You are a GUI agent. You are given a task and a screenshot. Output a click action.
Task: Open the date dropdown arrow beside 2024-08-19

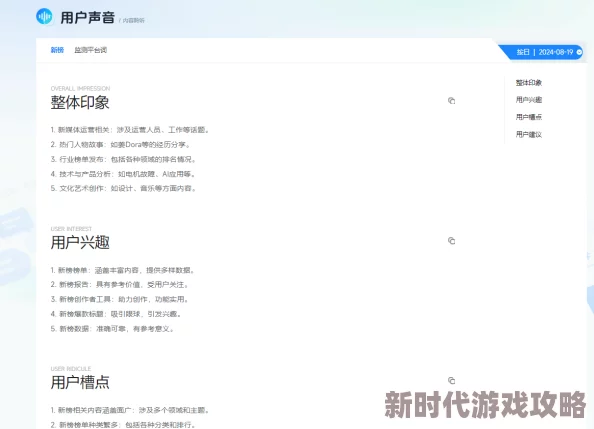point(579,52)
